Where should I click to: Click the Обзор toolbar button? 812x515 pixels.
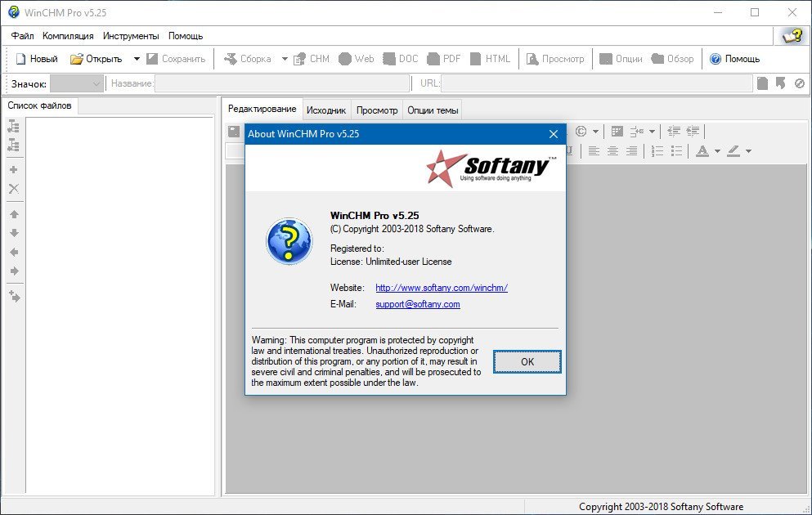click(x=672, y=59)
